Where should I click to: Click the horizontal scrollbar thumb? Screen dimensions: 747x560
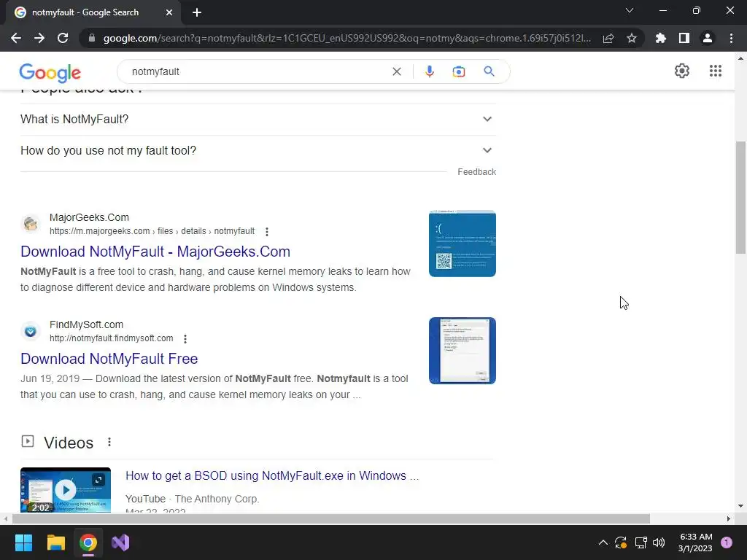click(x=331, y=518)
